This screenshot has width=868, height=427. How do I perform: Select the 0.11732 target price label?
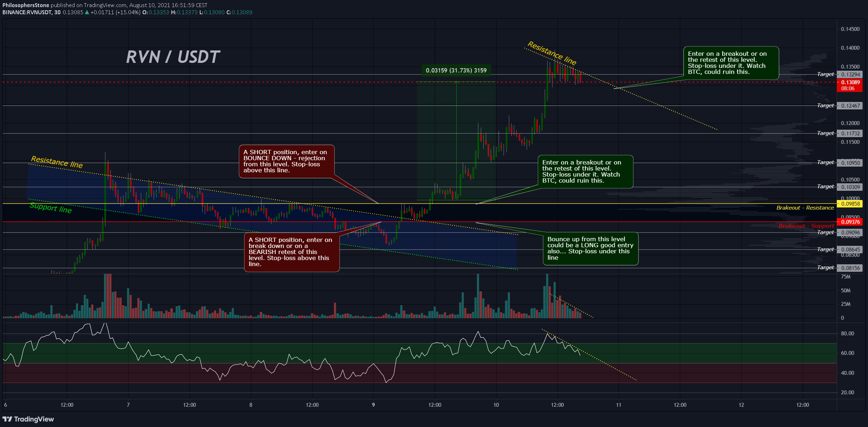tap(850, 134)
